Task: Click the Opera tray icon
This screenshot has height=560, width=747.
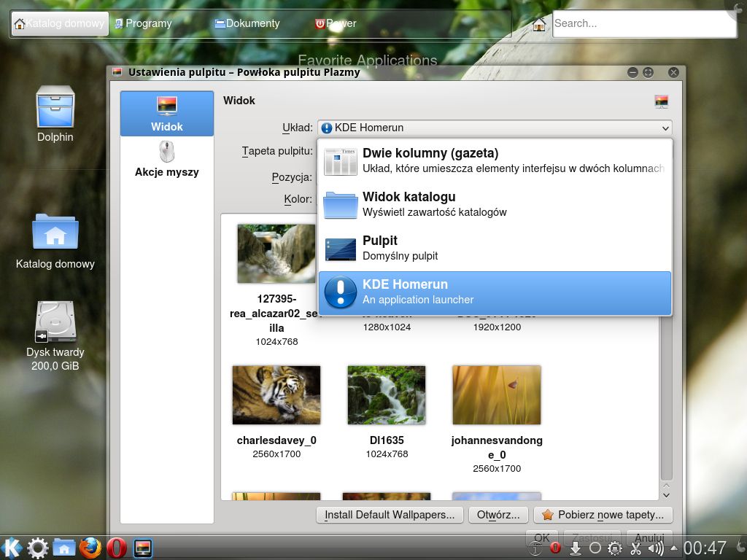Action: (555, 548)
